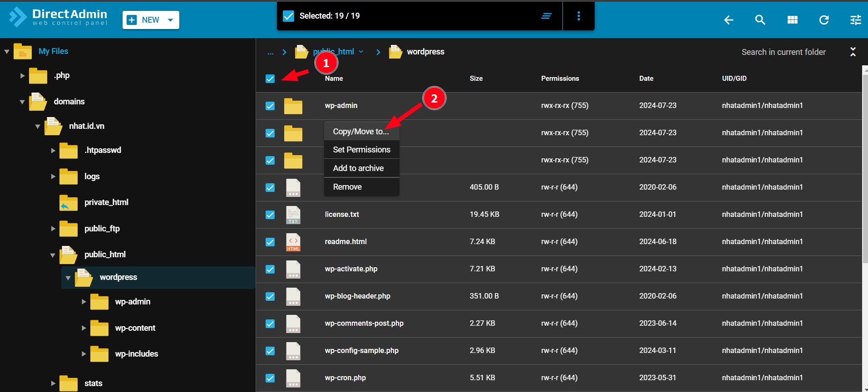
Task: Uncheck the readme.html checkbox
Action: 270,242
